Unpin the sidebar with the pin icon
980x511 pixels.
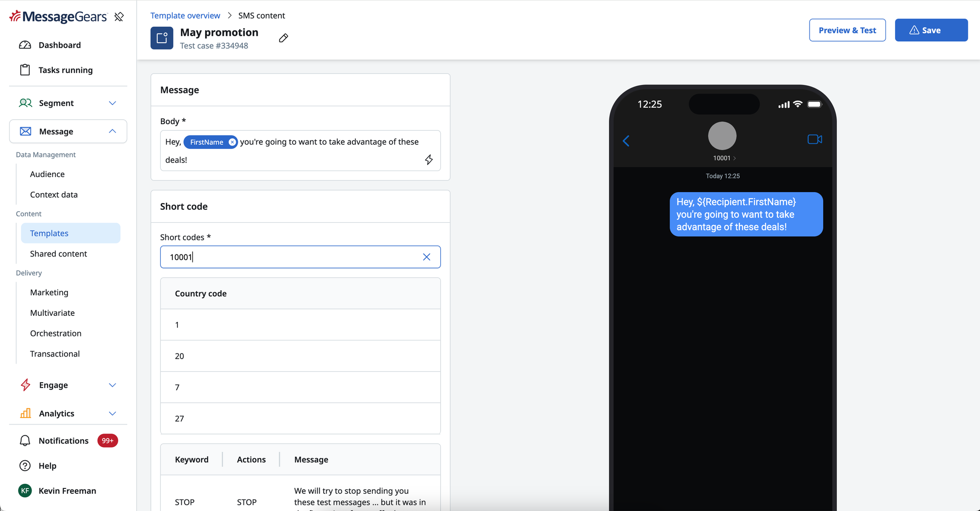point(119,17)
